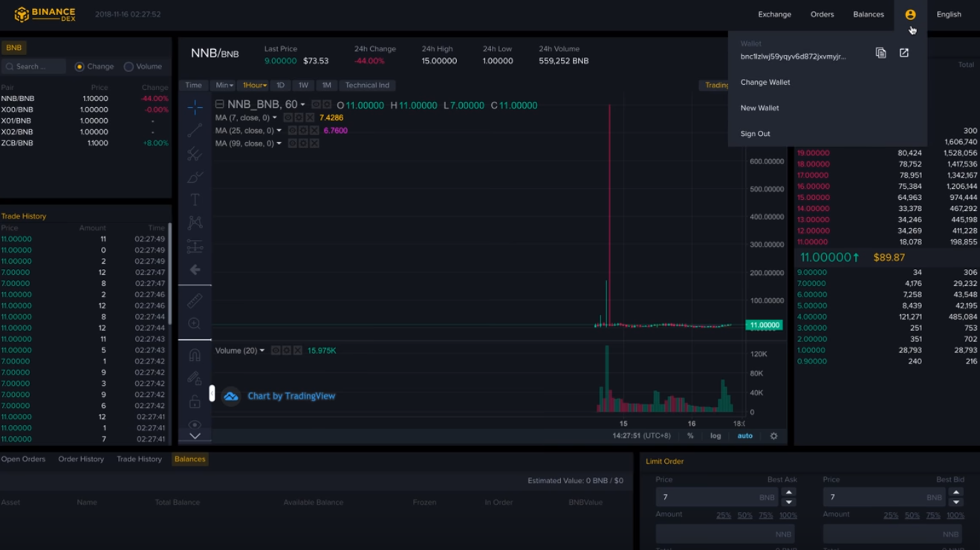980x550 pixels.
Task: Select the Volume radio button in the pair list
Action: [127, 65]
